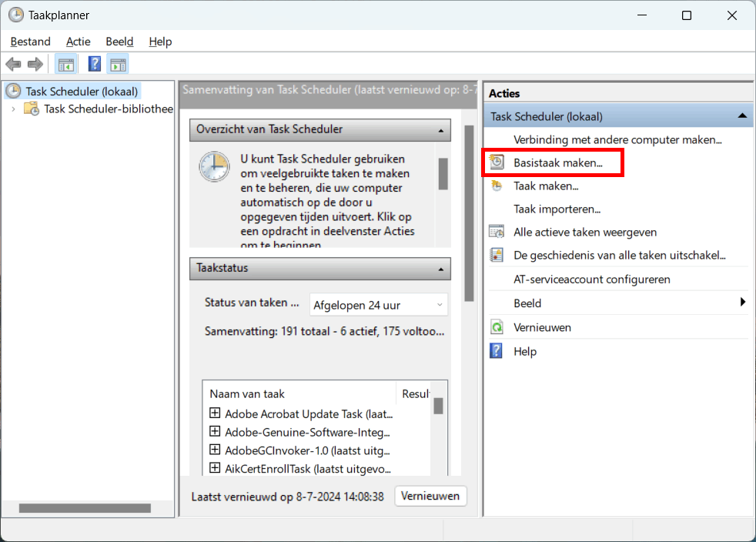
Task: Click the Back arrow toolbar icon
Action: pos(13,64)
